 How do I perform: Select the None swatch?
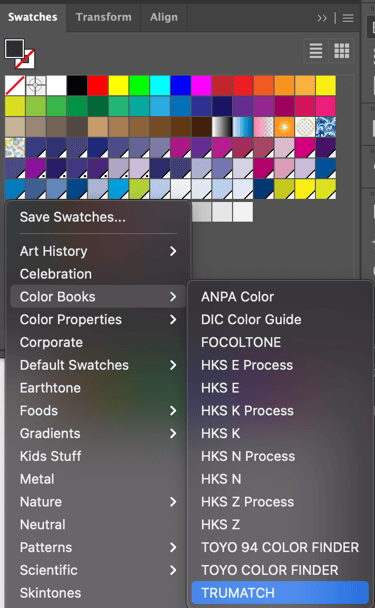point(15,85)
